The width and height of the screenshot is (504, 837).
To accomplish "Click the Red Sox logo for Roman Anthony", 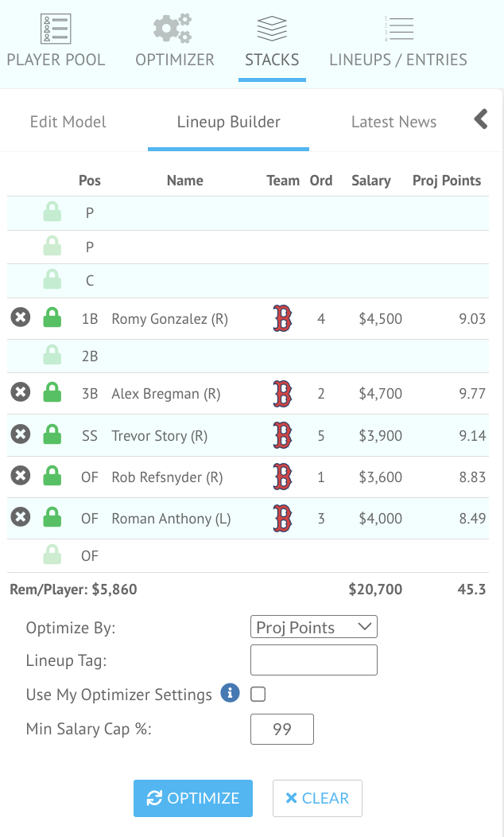I will pos(282,519).
